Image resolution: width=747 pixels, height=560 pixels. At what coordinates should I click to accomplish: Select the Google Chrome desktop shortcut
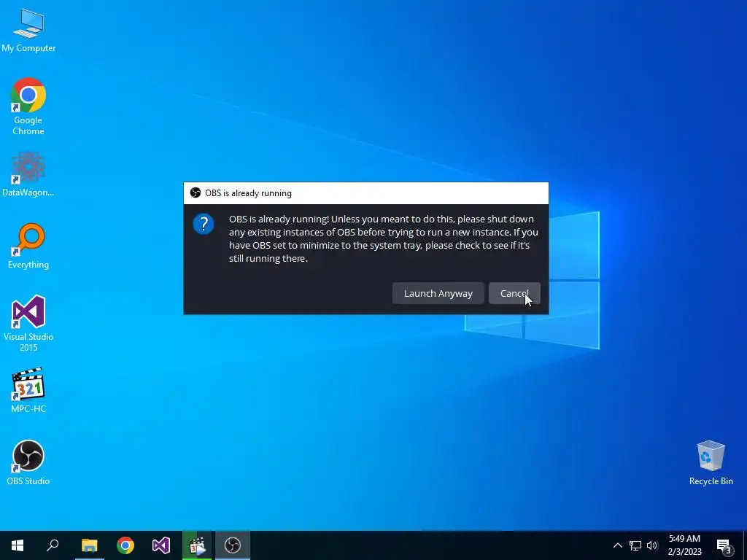[28, 106]
